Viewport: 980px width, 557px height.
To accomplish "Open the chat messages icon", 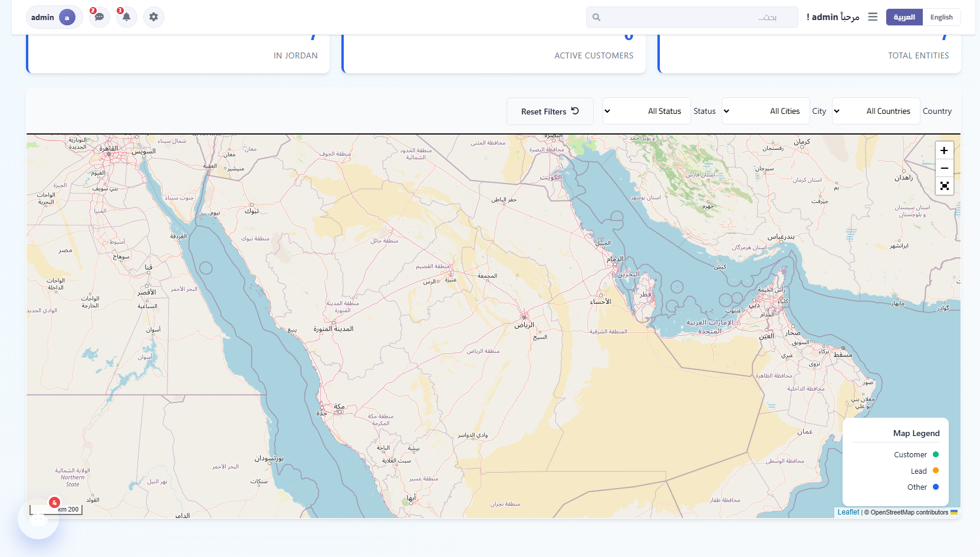I will coord(99,17).
